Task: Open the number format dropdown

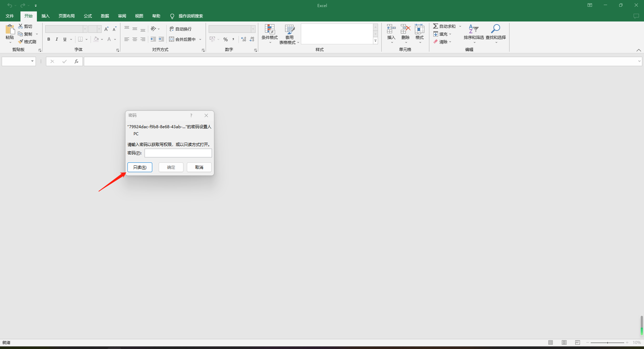Action: [253, 29]
